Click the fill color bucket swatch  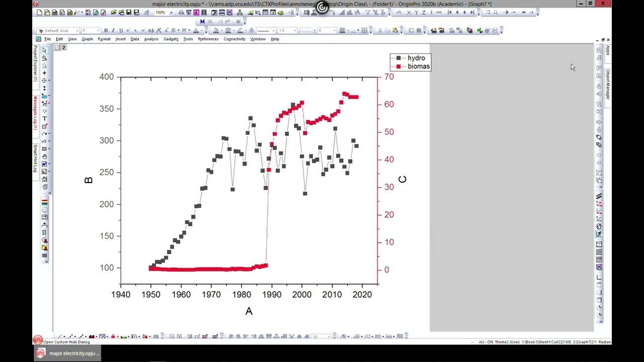tap(216, 31)
